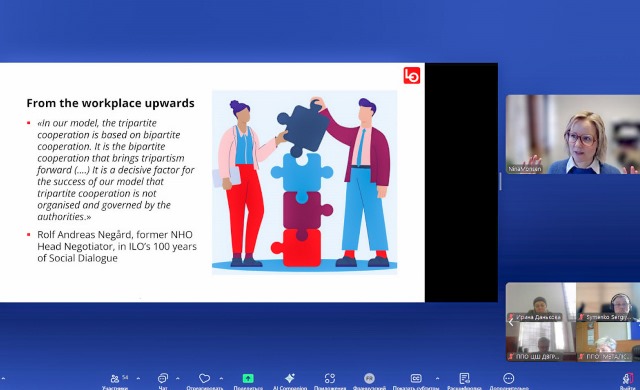Select Nina Monsen speaker video tile
The height and width of the screenshot is (390, 640).
coord(573,135)
